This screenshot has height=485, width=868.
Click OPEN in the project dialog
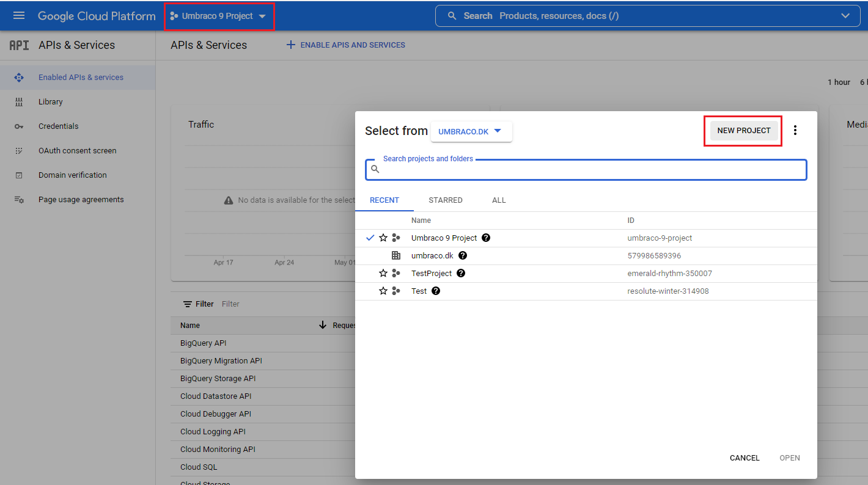click(790, 458)
